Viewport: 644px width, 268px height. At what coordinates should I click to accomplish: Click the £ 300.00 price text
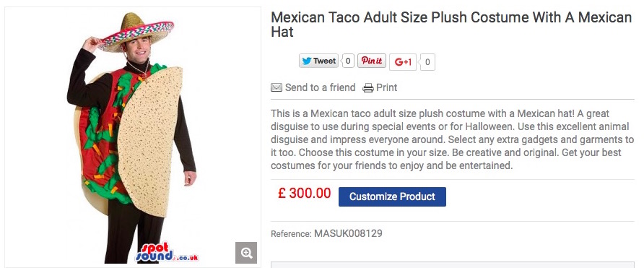coord(304,193)
